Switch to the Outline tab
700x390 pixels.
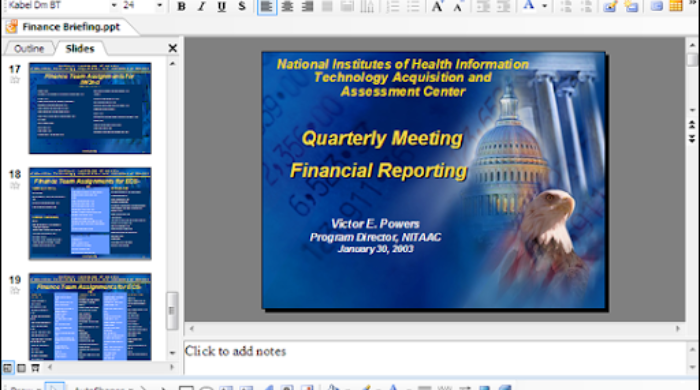(29, 48)
